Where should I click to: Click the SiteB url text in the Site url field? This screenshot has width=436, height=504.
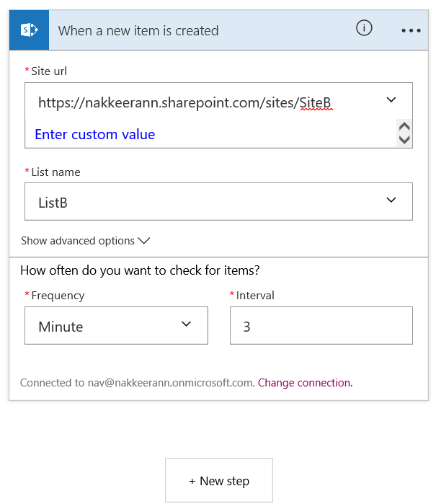[184, 103]
